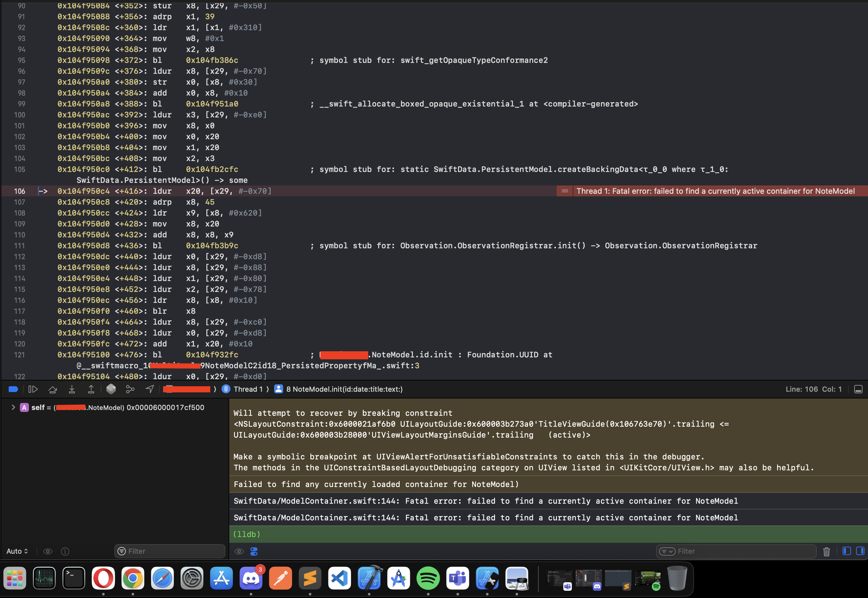
Task: Toggle the console pane button
Action: pos(860,551)
